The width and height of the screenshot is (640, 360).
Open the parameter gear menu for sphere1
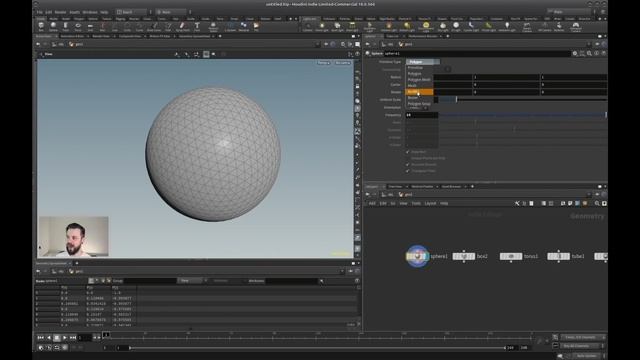click(575, 53)
